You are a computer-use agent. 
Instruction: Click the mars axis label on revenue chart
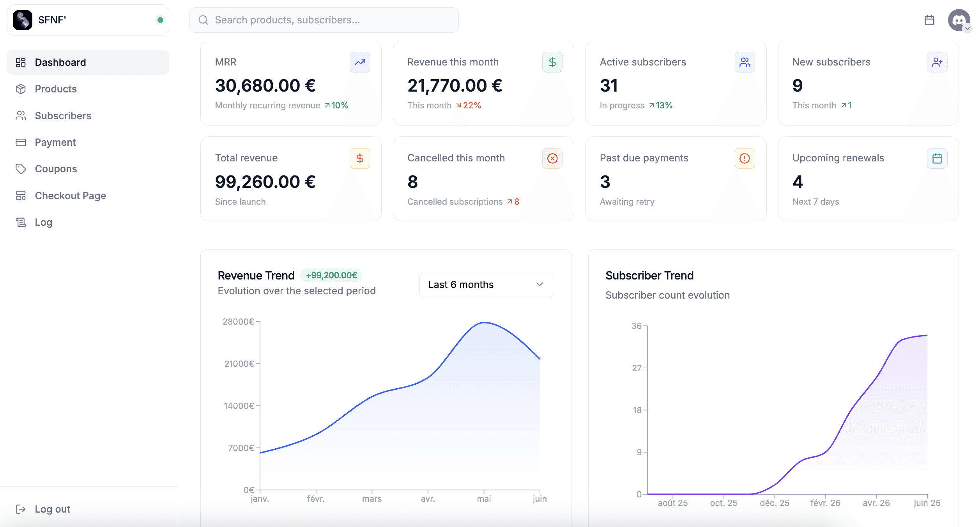(372, 499)
